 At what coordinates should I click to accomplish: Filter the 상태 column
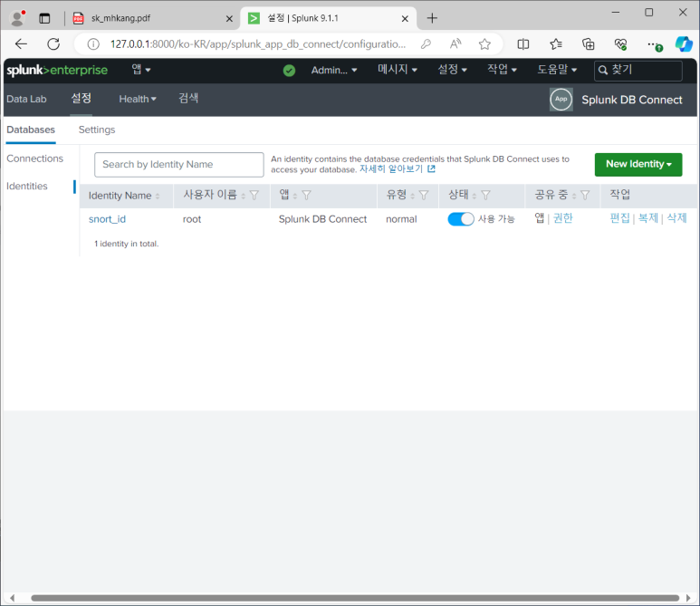pos(485,195)
